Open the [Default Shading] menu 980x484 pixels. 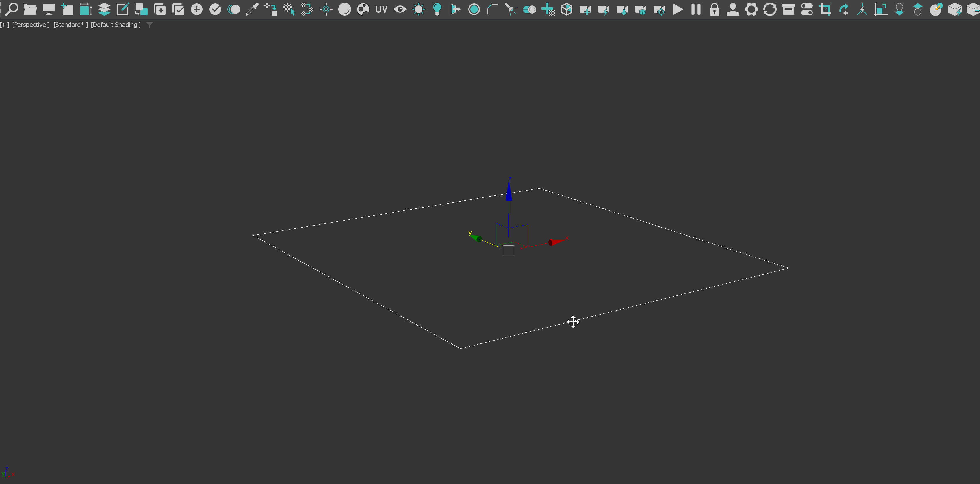pos(116,25)
